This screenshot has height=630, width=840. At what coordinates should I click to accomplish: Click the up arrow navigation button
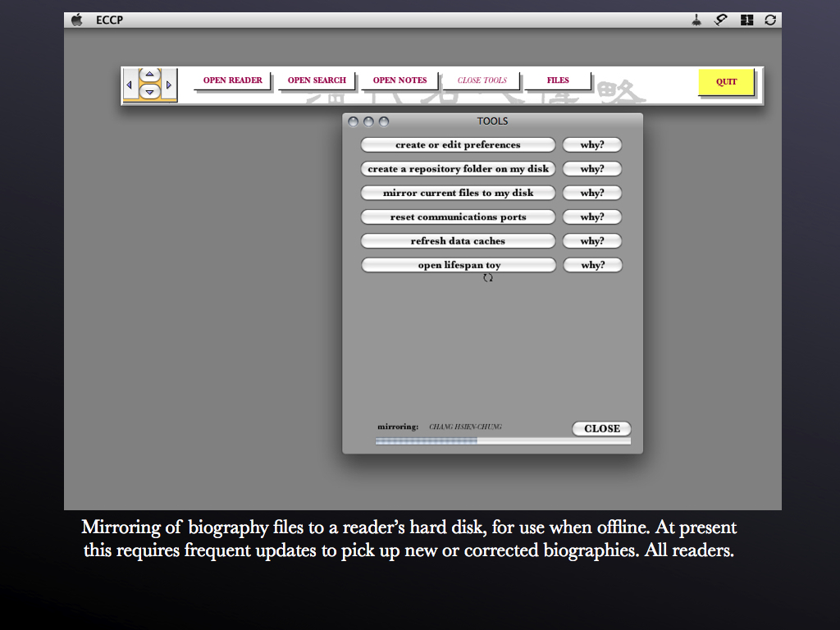pos(149,75)
